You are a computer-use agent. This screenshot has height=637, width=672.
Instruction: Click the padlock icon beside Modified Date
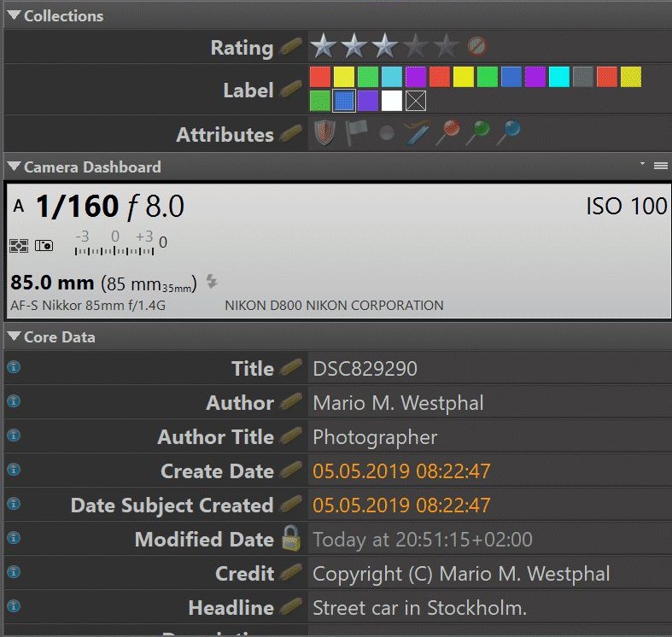tap(291, 538)
